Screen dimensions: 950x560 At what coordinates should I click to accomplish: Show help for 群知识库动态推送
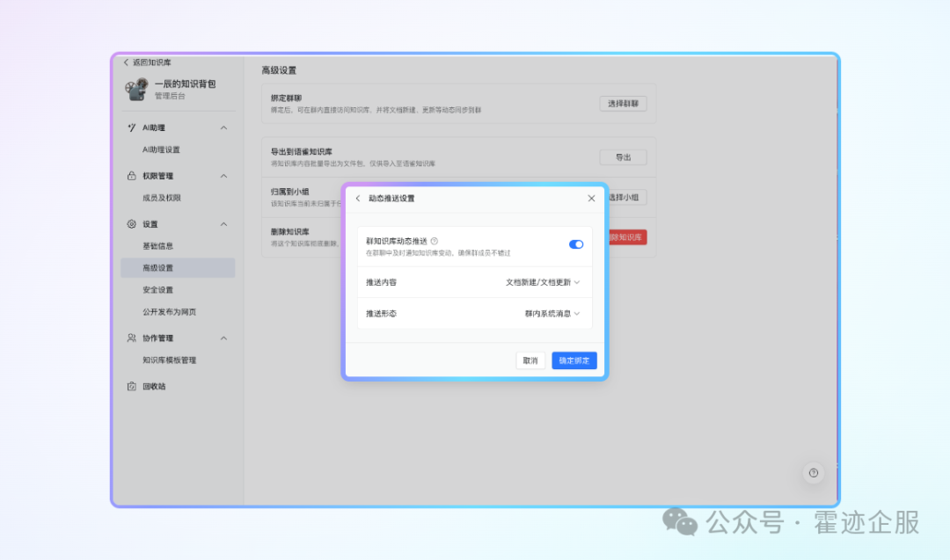click(x=435, y=241)
